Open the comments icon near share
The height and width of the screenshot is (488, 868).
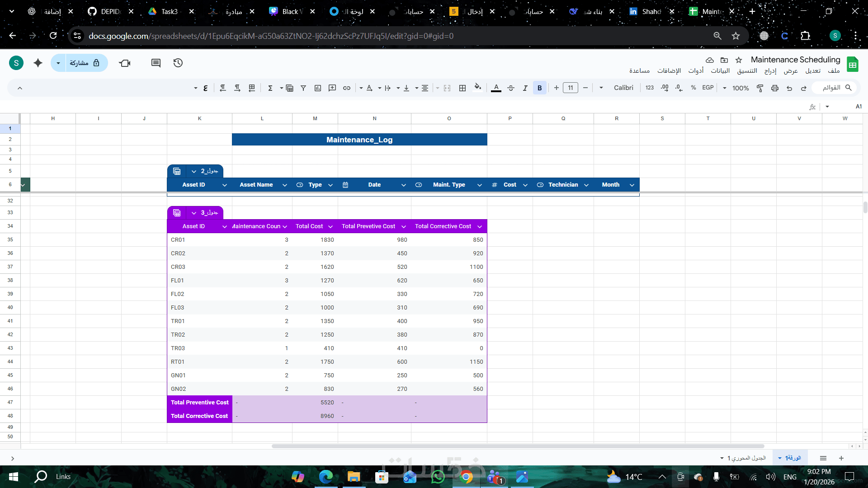156,63
